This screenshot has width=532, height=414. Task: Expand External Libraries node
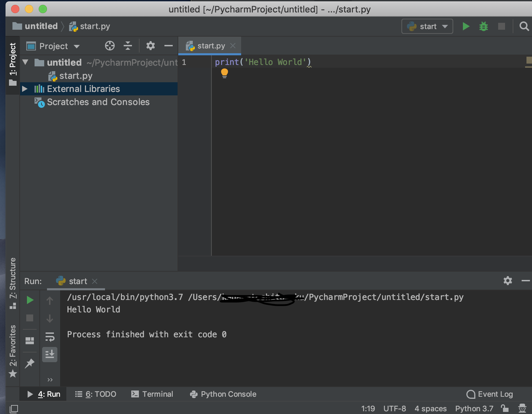coord(25,89)
